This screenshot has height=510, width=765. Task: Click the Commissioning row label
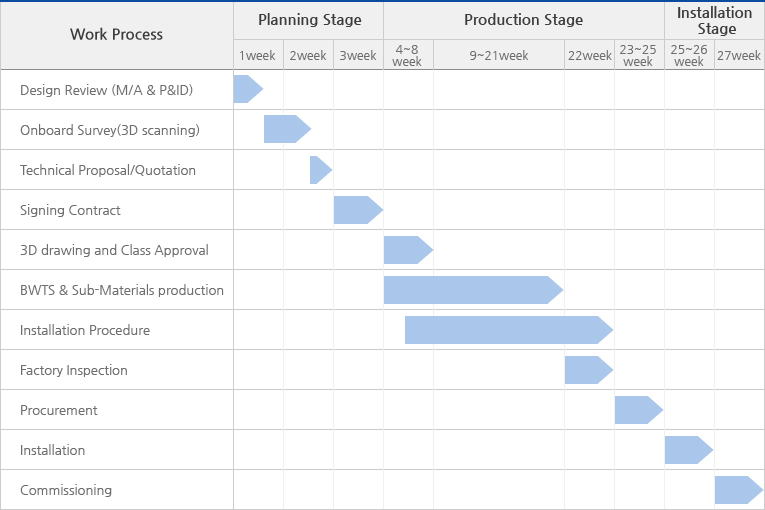coord(66,490)
